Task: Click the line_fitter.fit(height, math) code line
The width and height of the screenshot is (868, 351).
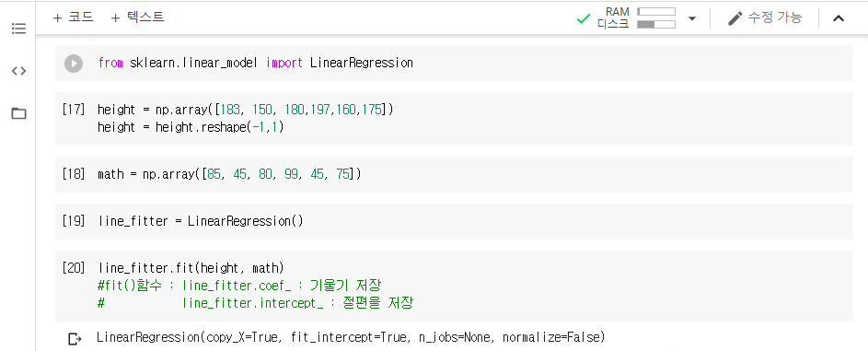Action: tap(191, 268)
